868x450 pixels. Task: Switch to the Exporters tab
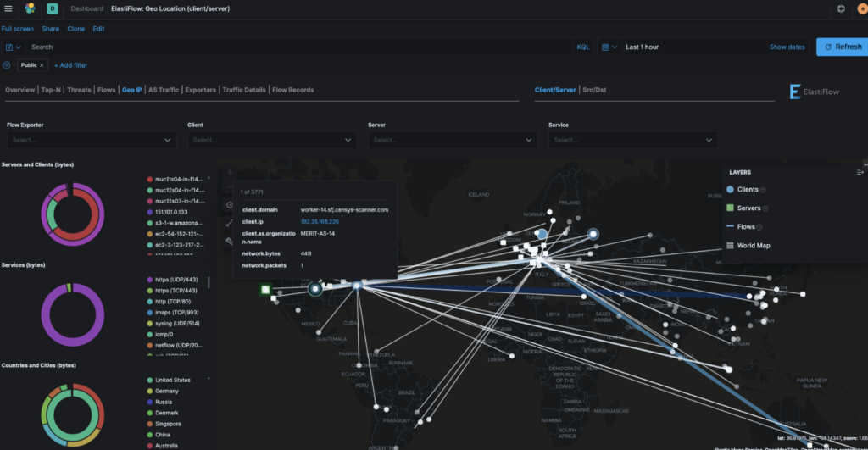pos(200,90)
